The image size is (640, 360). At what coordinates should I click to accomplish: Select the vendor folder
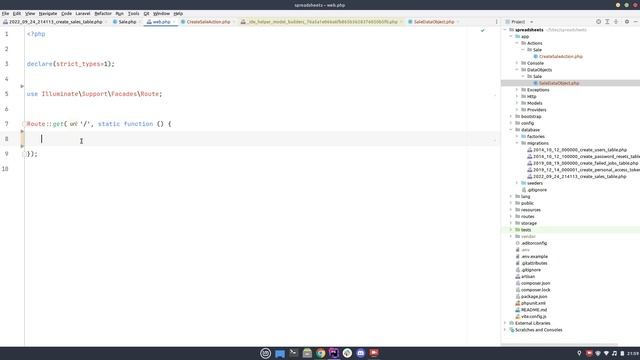tap(528, 236)
